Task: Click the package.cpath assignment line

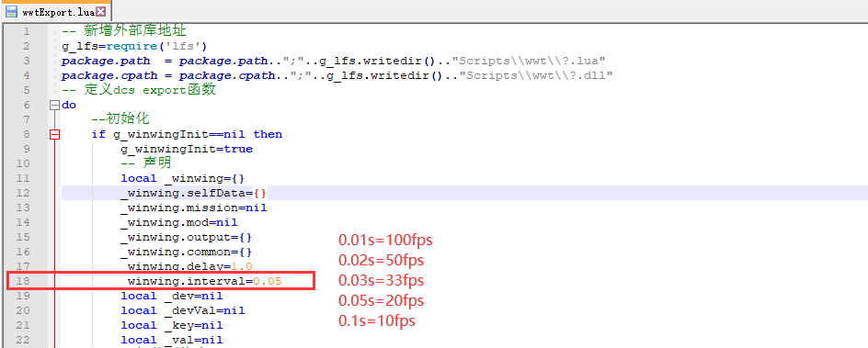Action: (x=337, y=75)
